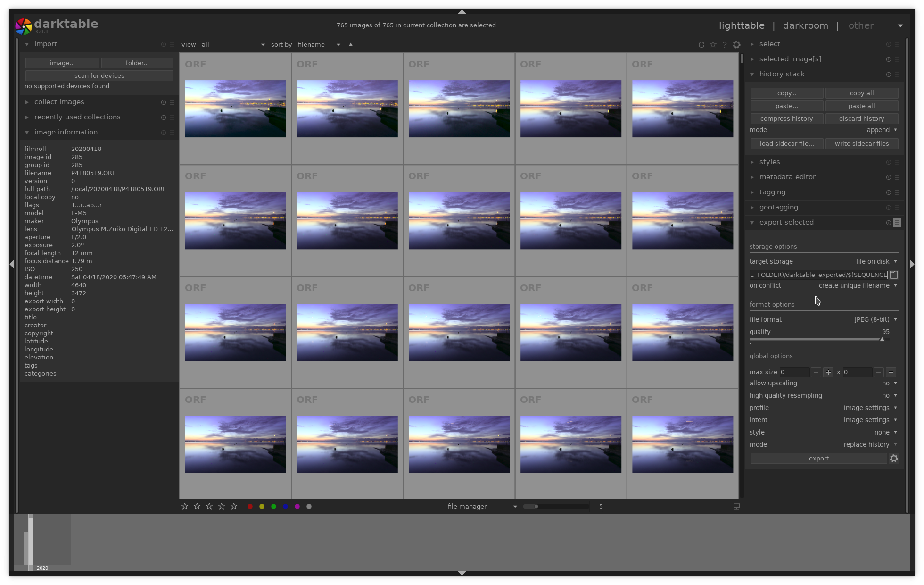The image size is (924, 585).
Task: Open export selected presets menu icon
Action: [897, 223]
